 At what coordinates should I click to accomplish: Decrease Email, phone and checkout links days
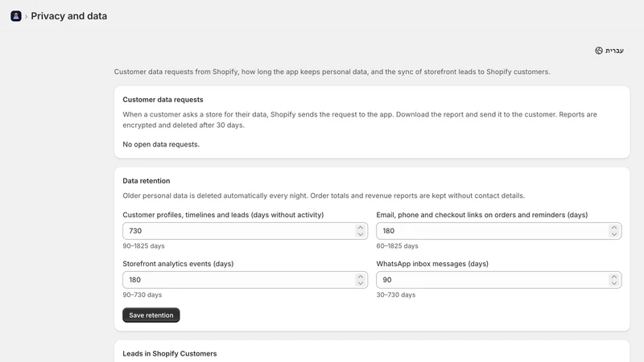pos(614,234)
